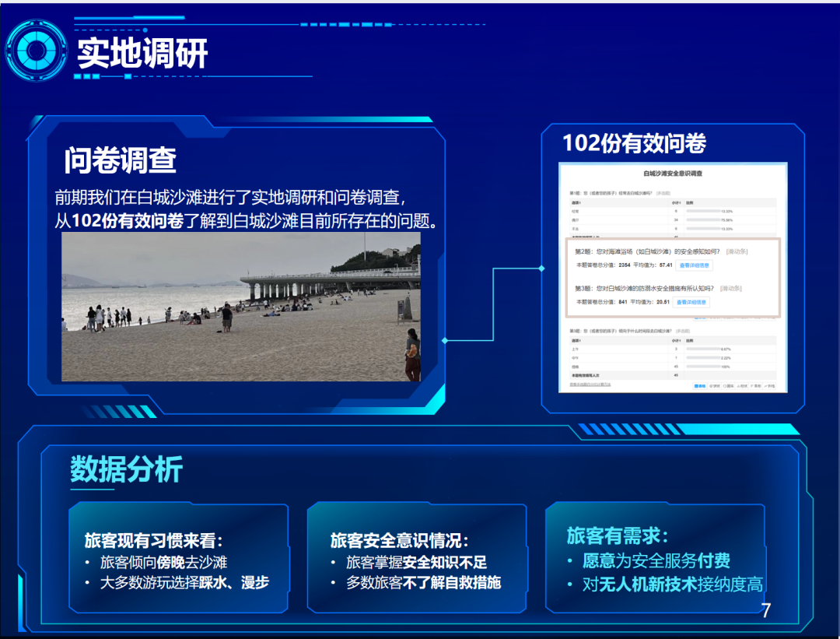This screenshot has height=639, width=840.
Task: Click 查看详细信息 for question 第3题
Action: 691,302
